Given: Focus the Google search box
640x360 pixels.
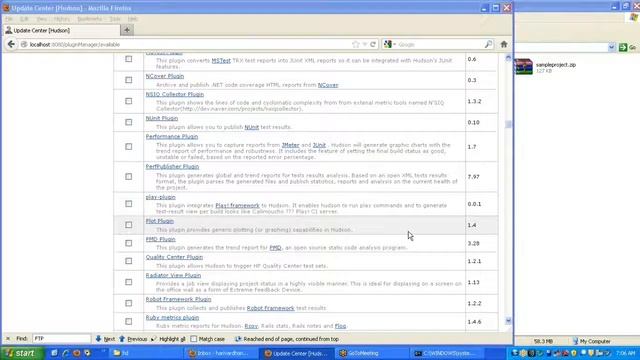Looking at the screenshot, I should 440,44.
